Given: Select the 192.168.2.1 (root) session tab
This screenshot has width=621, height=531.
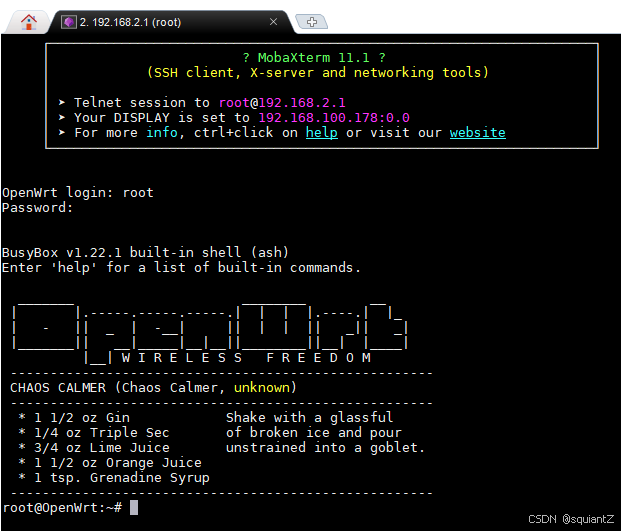Looking at the screenshot, I should click(x=170, y=22).
